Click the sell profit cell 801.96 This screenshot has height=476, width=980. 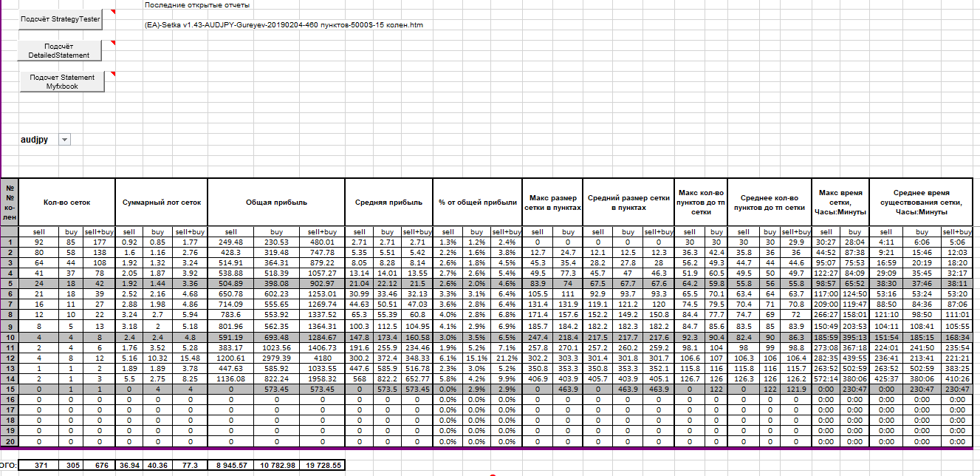[x=233, y=326]
